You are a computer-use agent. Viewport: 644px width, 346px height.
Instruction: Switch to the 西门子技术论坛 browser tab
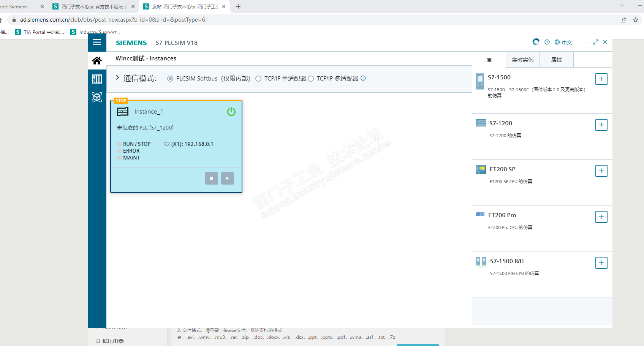coord(93,6)
